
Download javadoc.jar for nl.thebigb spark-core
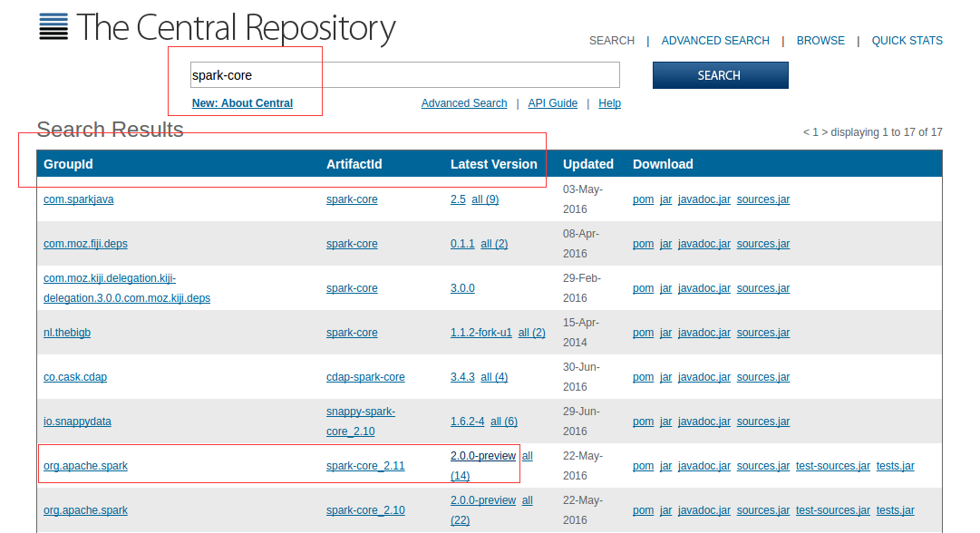[x=703, y=333]
